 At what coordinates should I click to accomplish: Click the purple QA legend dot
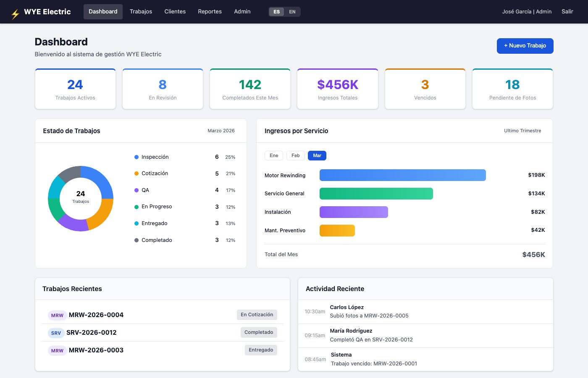[x=136, y=190]
